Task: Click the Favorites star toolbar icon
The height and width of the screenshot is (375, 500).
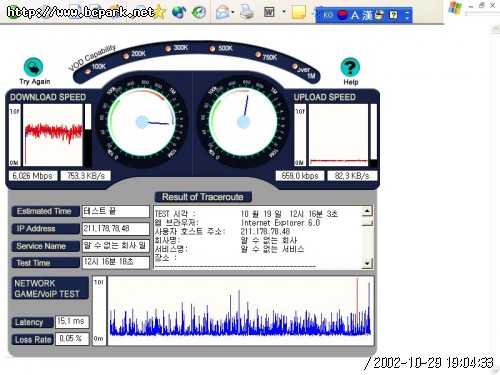Action: (x=160, y=12)
